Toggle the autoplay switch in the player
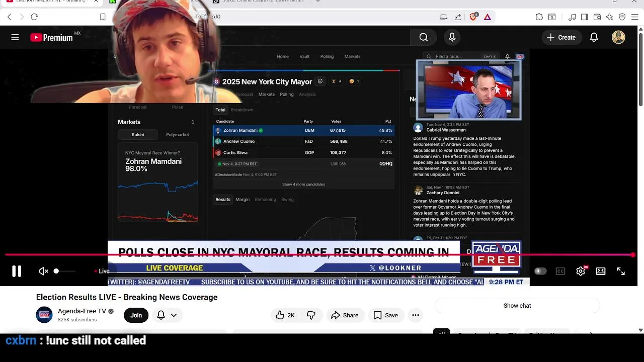 (x=540, y=271)
